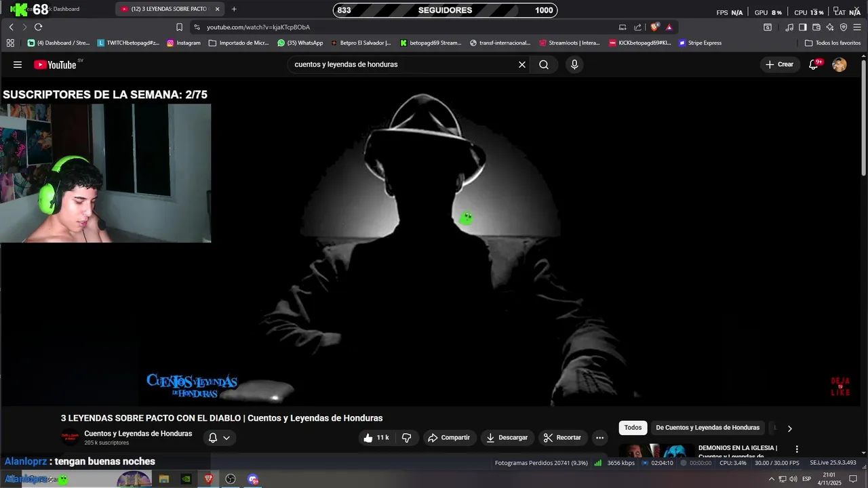Open the channel avatar next to title
Viewport: 868px width, 488px height.
pos(70,438)
